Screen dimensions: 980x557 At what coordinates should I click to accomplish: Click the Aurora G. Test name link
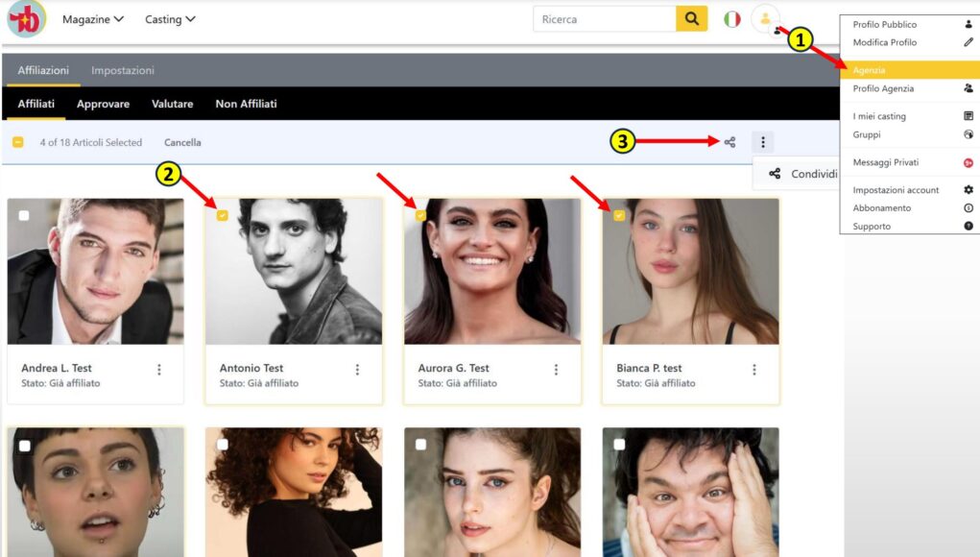click(x=454, y=368)
